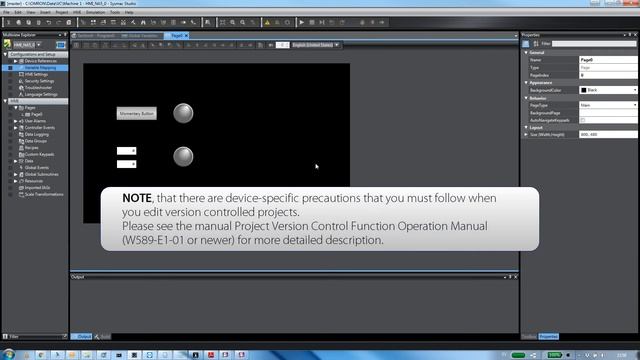Expand the Controller Events node
The image size is (640, 360).
(x=16, y=128)
